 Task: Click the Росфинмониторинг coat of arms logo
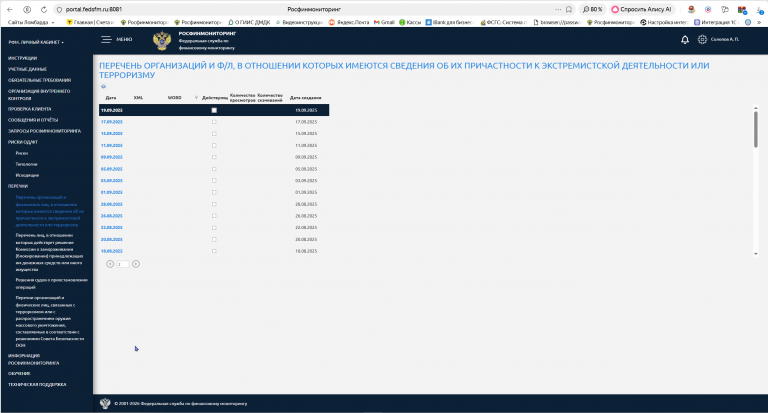(x=162, y=41)
